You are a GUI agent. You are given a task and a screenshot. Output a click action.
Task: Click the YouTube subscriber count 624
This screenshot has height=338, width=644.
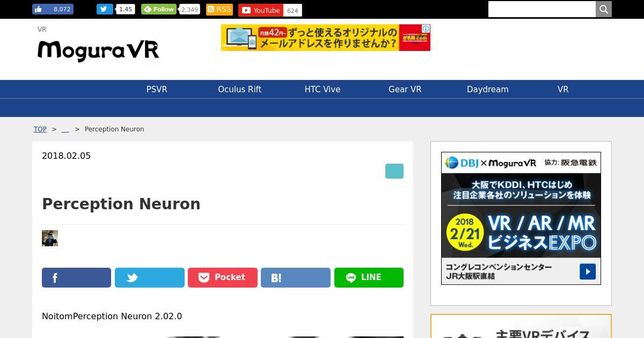pyautogui.click(x=292, y=10)
